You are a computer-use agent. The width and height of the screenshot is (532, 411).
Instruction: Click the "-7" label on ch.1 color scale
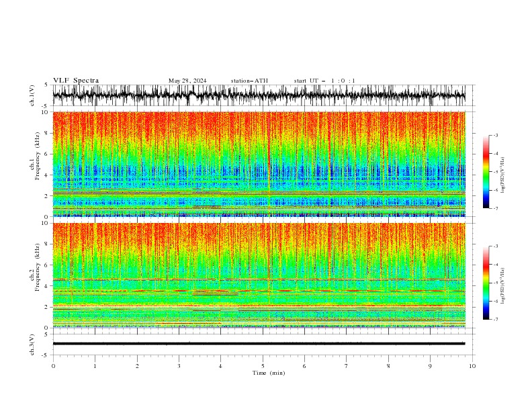click(495, 208)
